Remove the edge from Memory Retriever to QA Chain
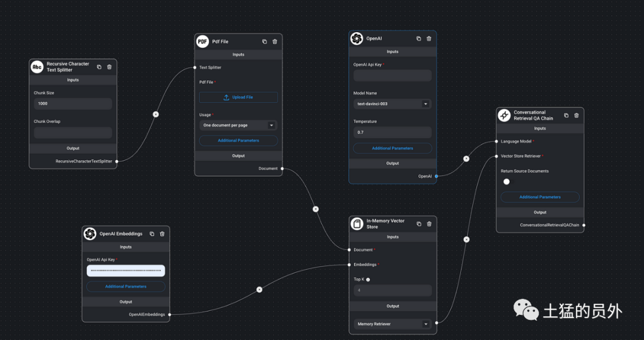The height and width of the screenshot is (340, 644). click(x=466, y=239)
